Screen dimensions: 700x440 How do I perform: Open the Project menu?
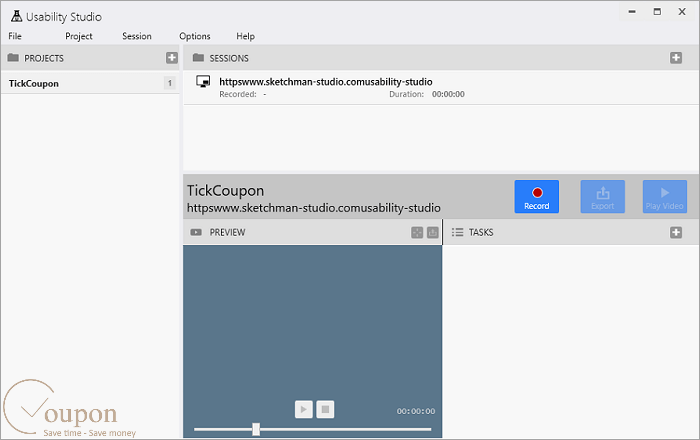[x=79, y=36]
